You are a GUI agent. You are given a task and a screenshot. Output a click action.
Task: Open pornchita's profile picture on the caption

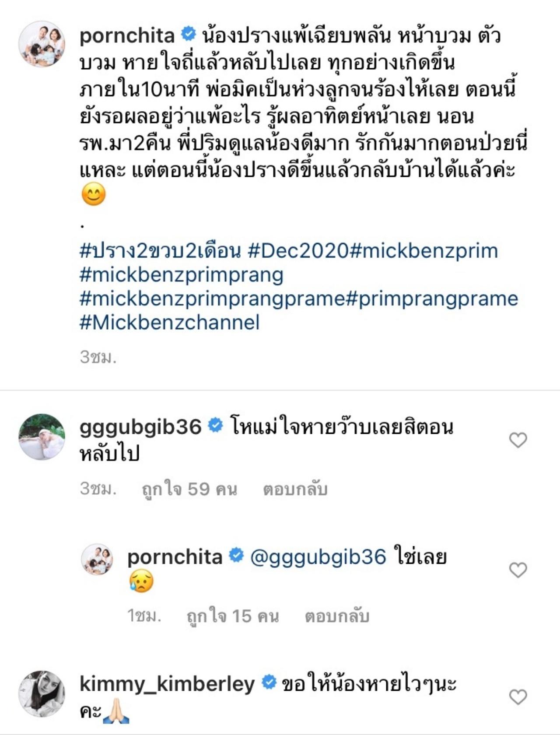(42, 44)
